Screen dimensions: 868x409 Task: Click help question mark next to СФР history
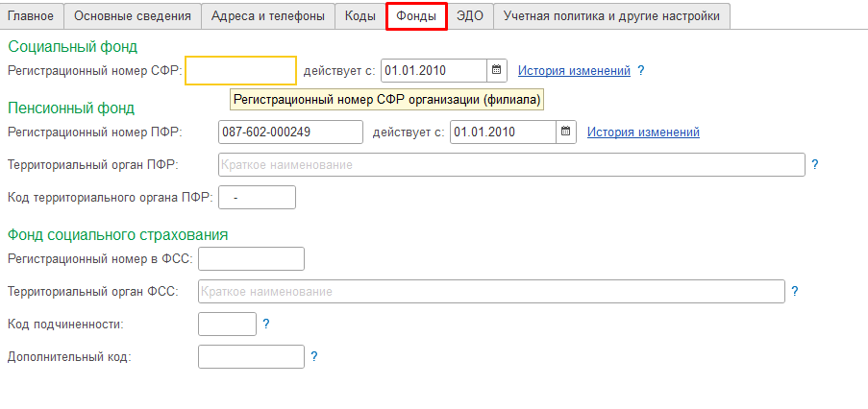[x=641, y=71]
